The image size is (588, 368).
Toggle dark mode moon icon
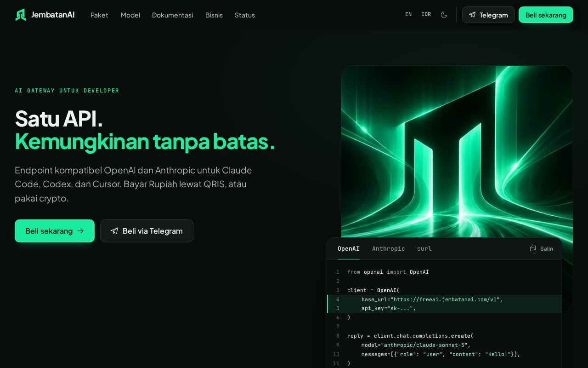444,15
